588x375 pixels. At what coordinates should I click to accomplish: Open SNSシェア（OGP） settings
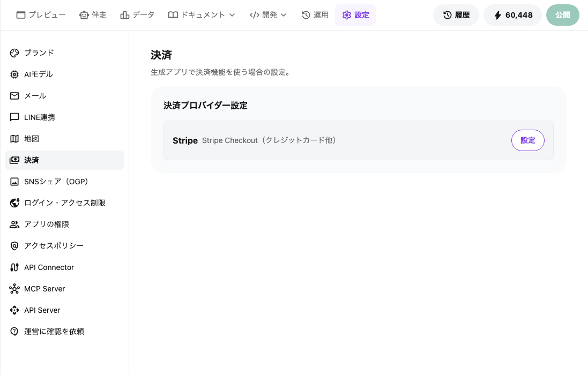click(x=64, y=182)
